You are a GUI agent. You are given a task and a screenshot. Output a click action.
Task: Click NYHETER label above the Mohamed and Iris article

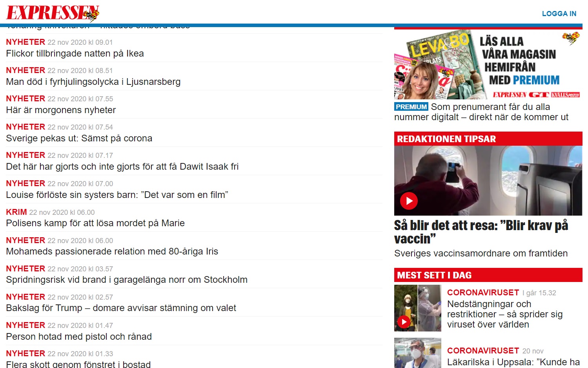(x=25, y=240)
